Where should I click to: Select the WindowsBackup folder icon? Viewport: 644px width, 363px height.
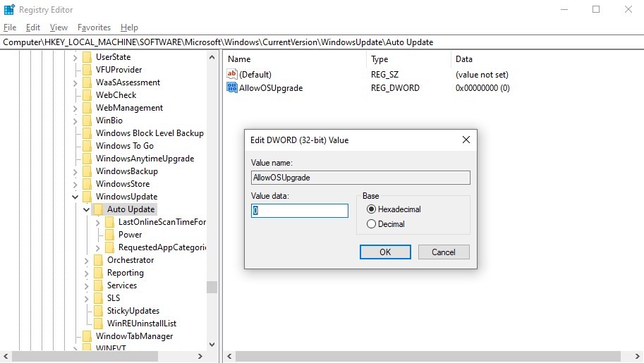pyautogui.click(x=87, y=171)
